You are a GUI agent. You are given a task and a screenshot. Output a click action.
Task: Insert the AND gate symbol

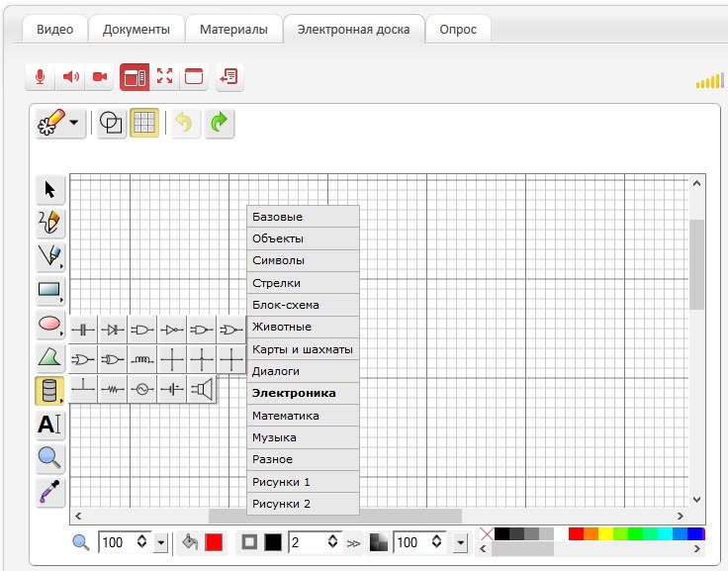click(142, 330)
